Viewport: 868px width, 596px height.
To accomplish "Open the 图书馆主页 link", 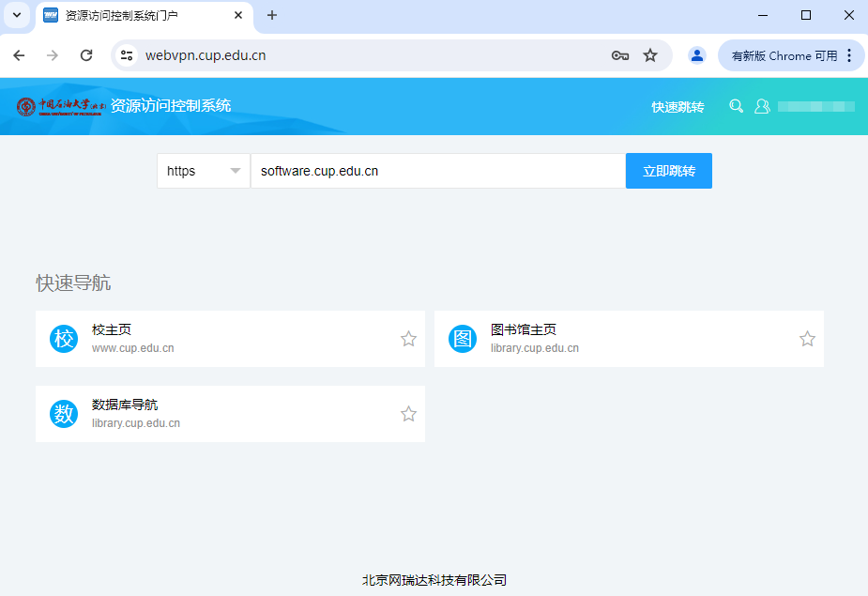I will 524,330.
